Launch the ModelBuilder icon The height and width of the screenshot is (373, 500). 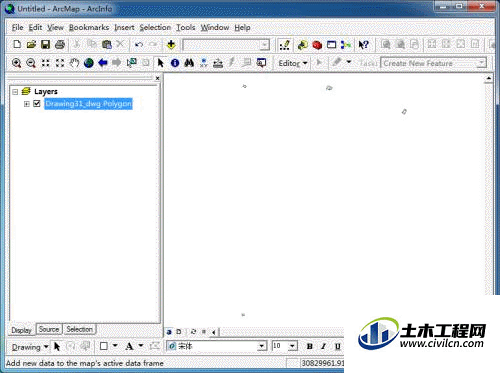click(346, 45)
